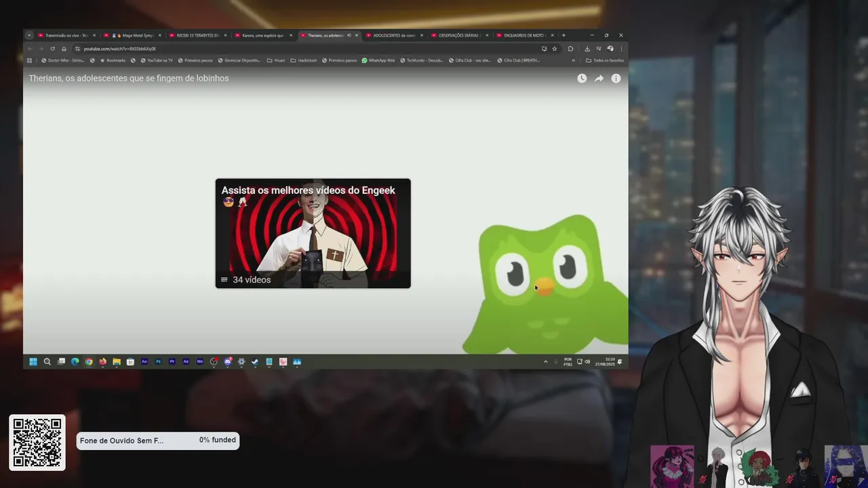The height and width of the screenshot is (488, 868).
Task: Expand hidden system tray icons chevron
Action: tap(545, 362)
